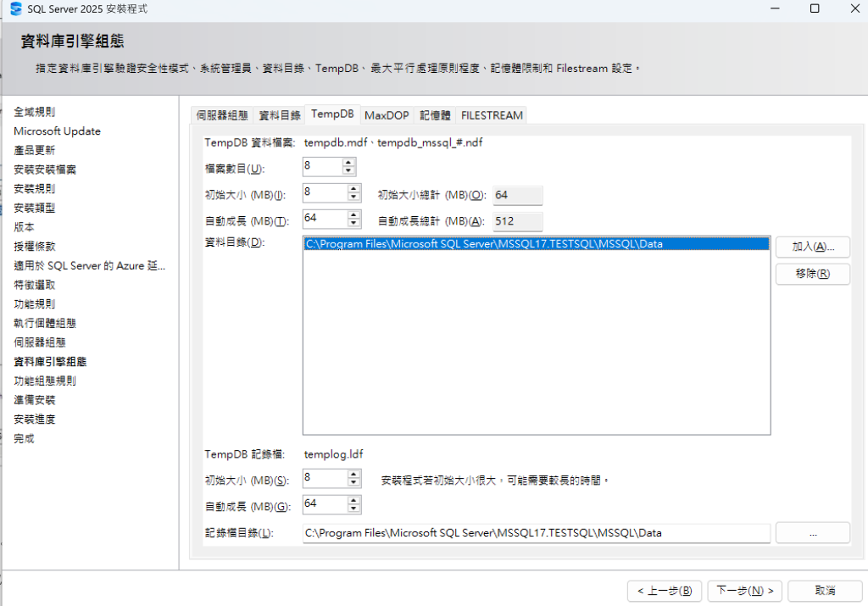The width and height of the screenshot is (868, 606).
Task: Select 完成 in the step list
Action: coord(24,438)
